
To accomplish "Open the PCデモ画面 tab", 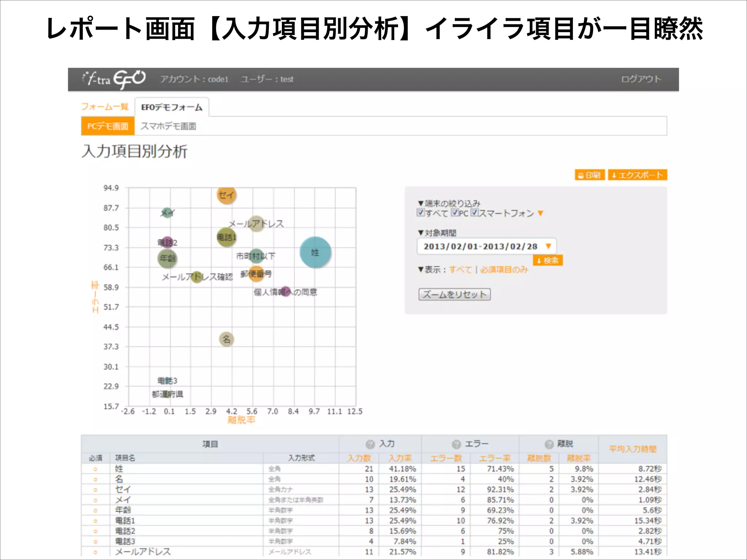I will tap(108, 126).
